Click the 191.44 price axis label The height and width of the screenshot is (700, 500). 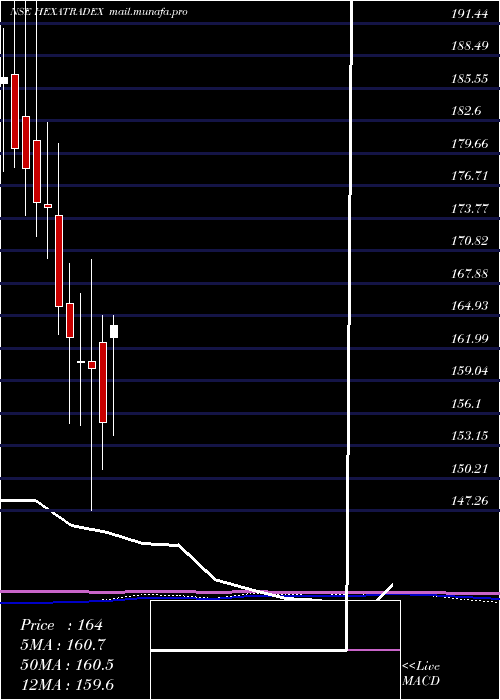[469, 14]
